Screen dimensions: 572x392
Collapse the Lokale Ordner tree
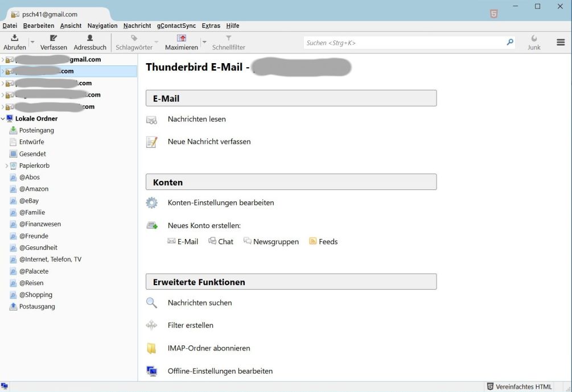point(3,118)
